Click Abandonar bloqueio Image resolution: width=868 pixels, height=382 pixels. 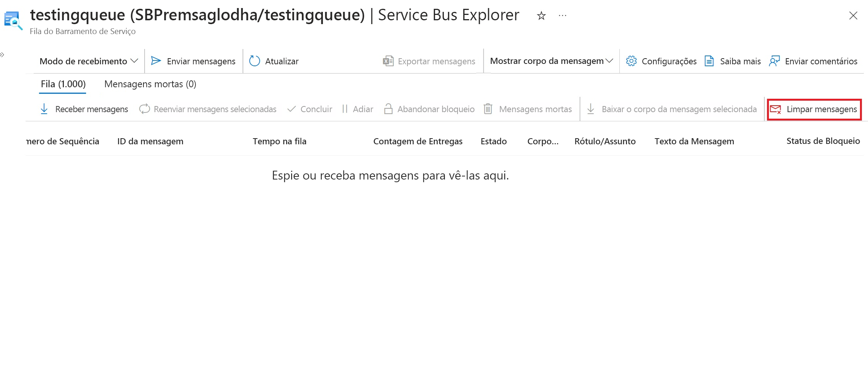pyautogui.click(x=429, y=109)
